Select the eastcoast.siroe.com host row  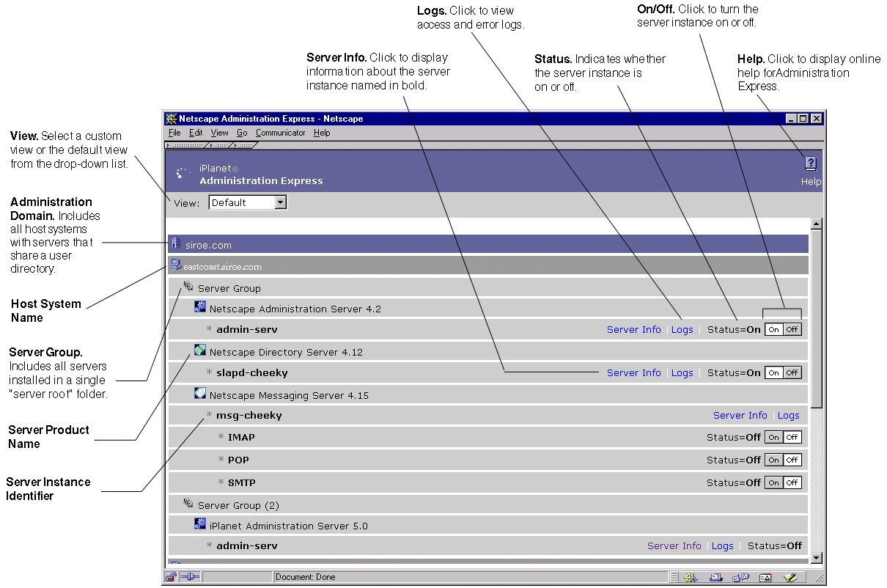488,265
